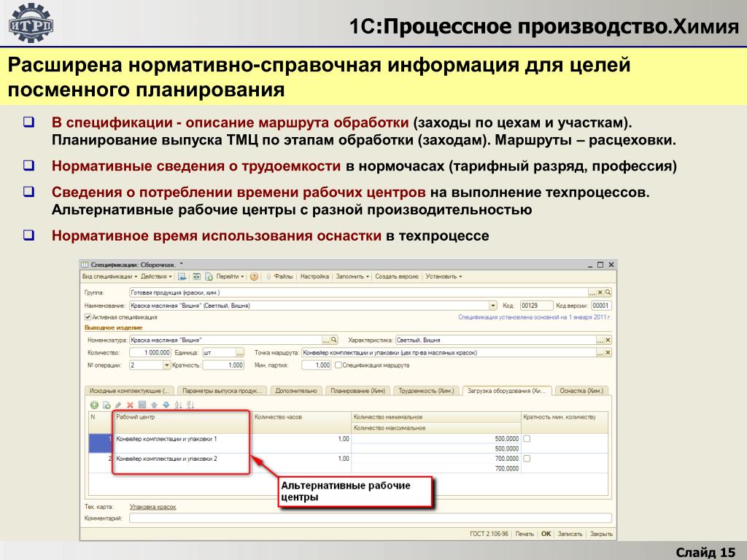Select the Загрузка оборудования tab

point(506,391)
